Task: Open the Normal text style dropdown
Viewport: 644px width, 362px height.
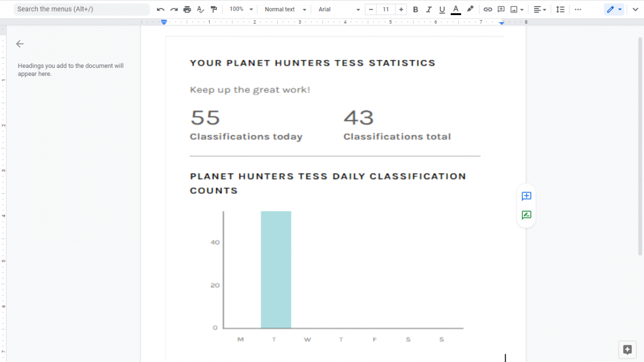Action: pos(285,9)
